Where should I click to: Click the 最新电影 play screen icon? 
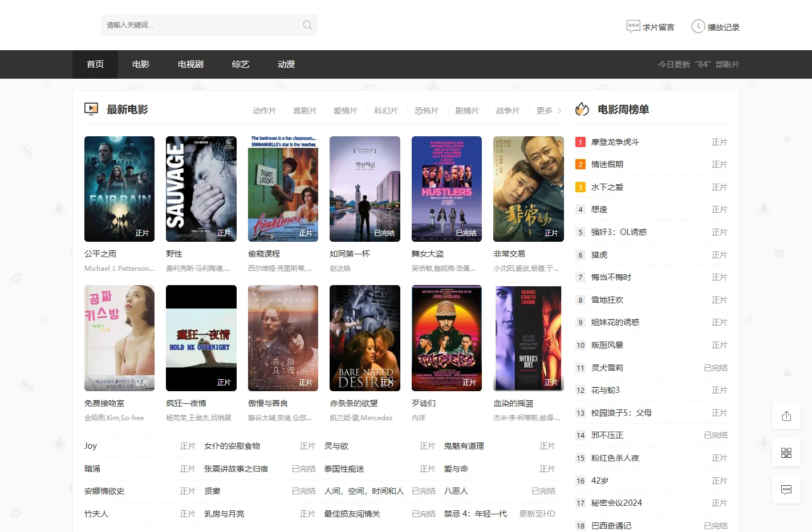[91, 109]
